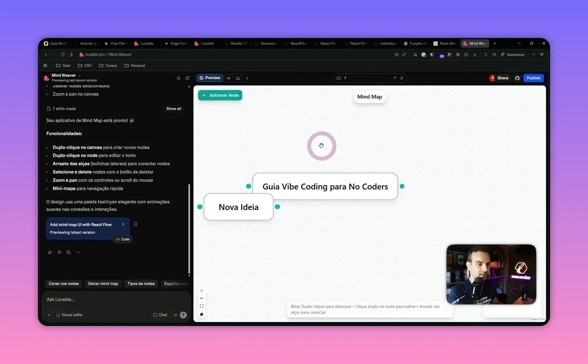588x364 pixels.
Task: Fit the mind map to view
Action: 202,306
